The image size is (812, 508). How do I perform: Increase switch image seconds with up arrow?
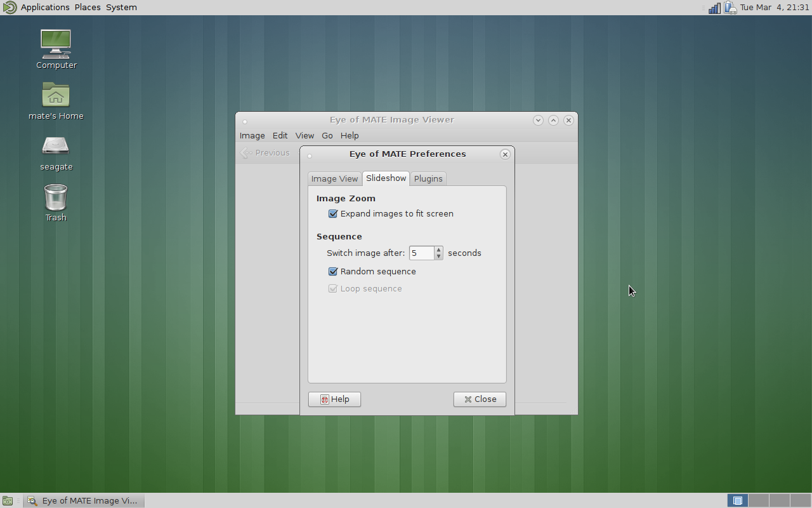(438, 250)
